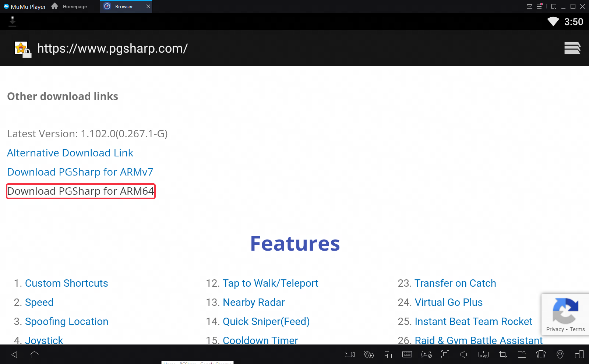589x364 pixels.
Task: Open the Quick Sniper(Feed) link
Action: (266, 321)
